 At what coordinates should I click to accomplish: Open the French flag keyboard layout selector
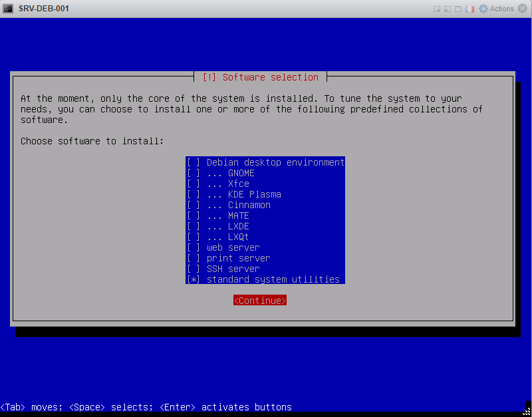coord(469,9)
